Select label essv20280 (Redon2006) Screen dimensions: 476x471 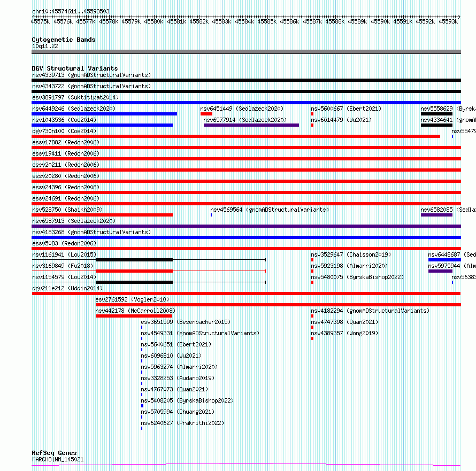(66, 176)
